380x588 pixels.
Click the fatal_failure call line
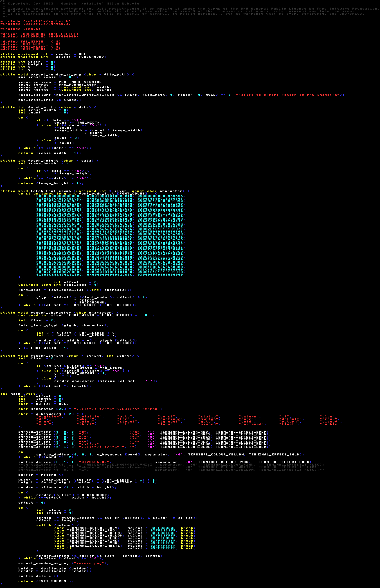point(181,95)
